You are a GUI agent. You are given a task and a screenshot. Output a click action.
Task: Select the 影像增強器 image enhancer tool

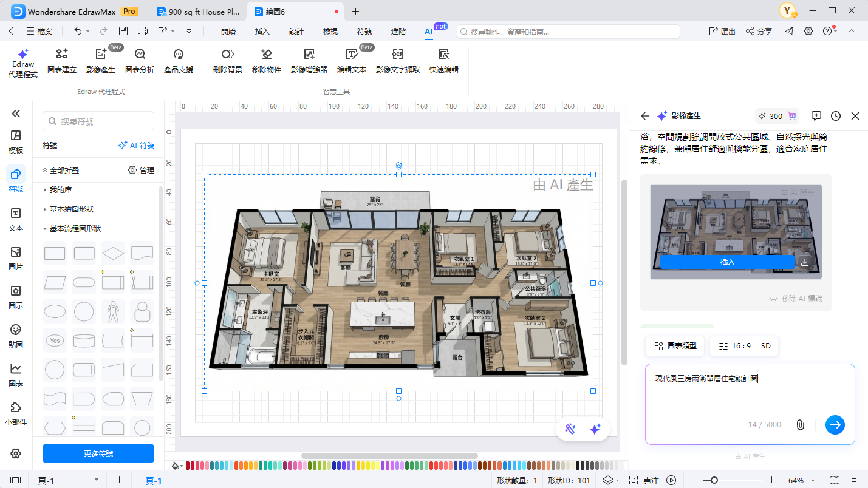tap(309, 61)
